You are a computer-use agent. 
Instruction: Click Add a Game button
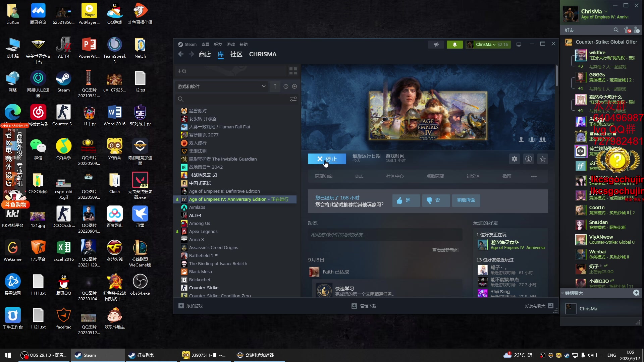[x=191, y=306]
